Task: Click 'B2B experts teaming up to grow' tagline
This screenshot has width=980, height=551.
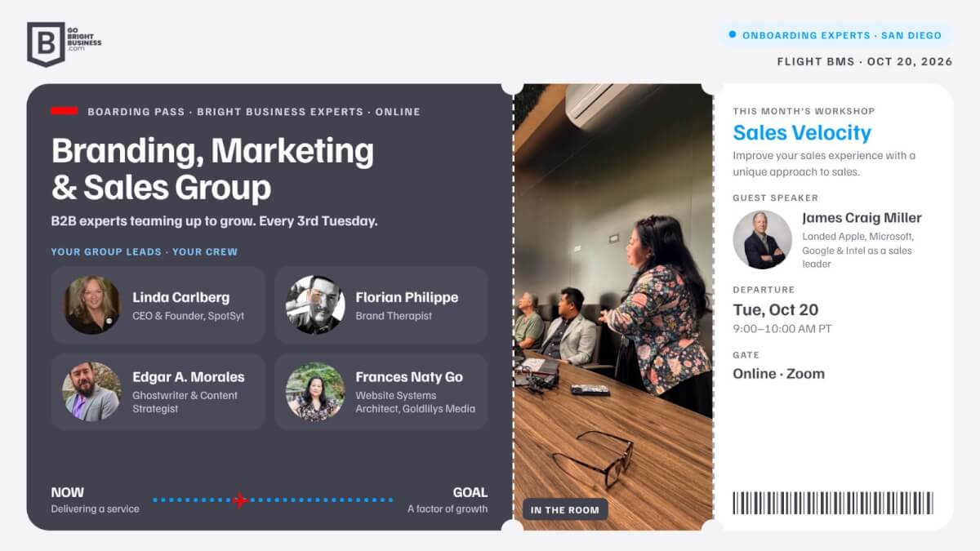Action: (x=215, y=220)
